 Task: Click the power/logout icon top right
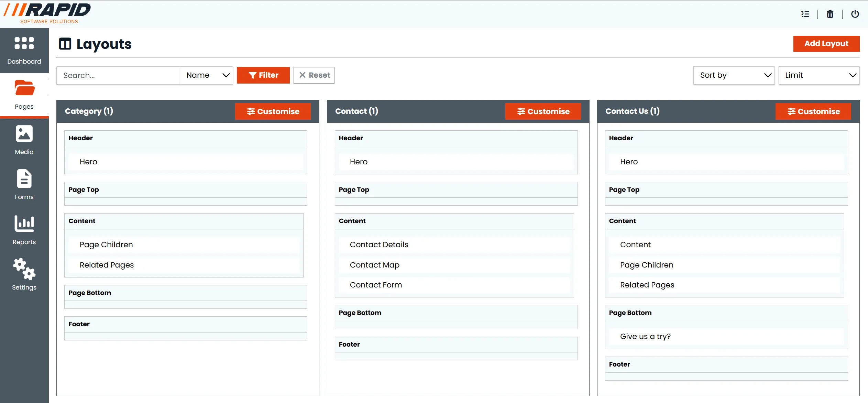point(855,14)
